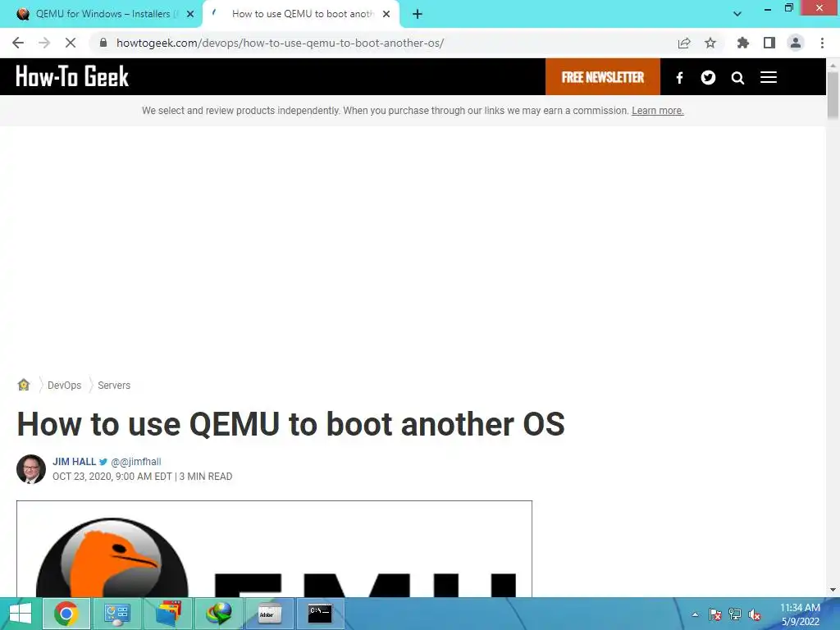This screenshot has width=840, height=630.
Task: Open Chrome extensions puzzle icon
Action: [742, 43]
